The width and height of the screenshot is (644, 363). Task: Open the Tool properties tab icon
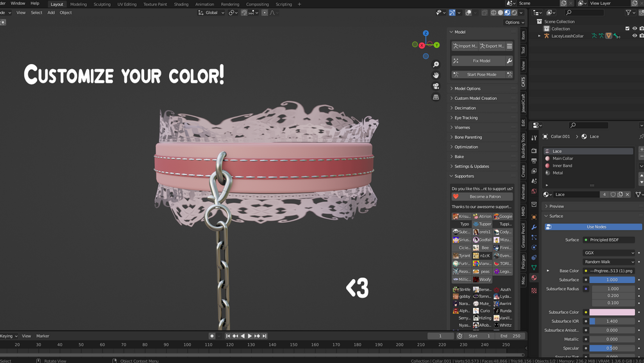click(x=534, y=138)
